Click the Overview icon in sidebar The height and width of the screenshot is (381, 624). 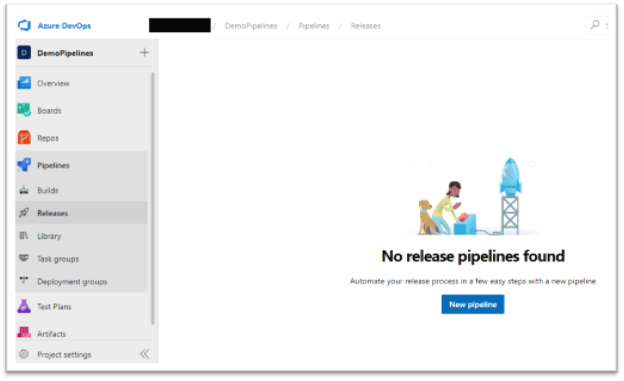pyautogui.click(x=24, y=83)
